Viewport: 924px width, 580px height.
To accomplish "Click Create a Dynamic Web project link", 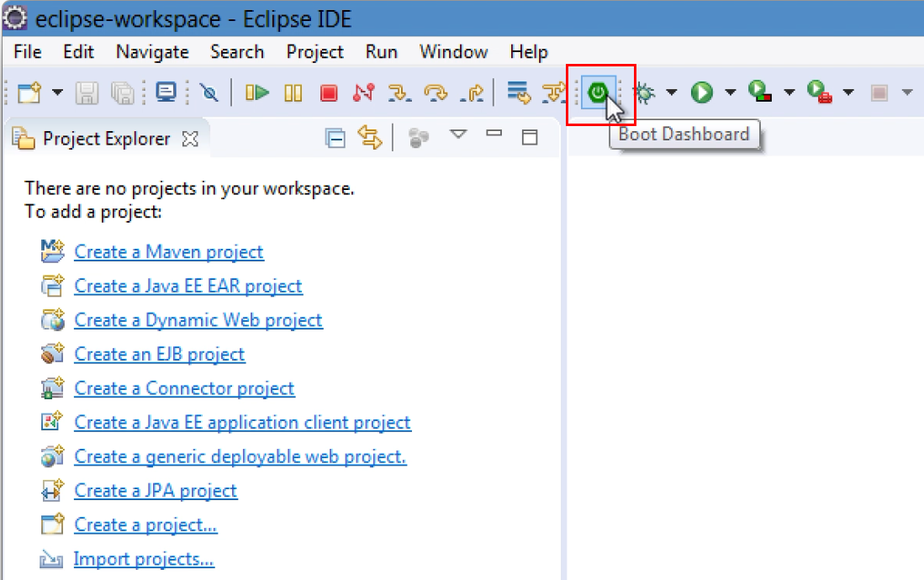I will 198,320.
